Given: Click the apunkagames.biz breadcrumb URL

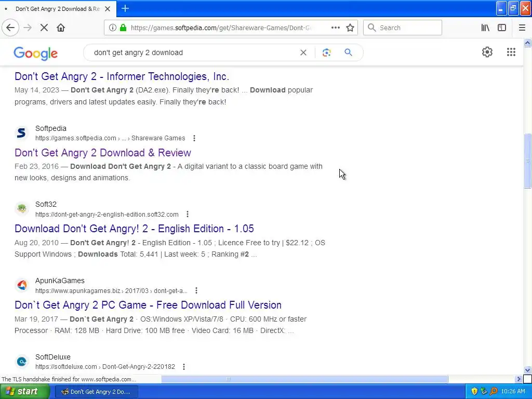Looking at the screenshot, I should click(x=111, y=291).
